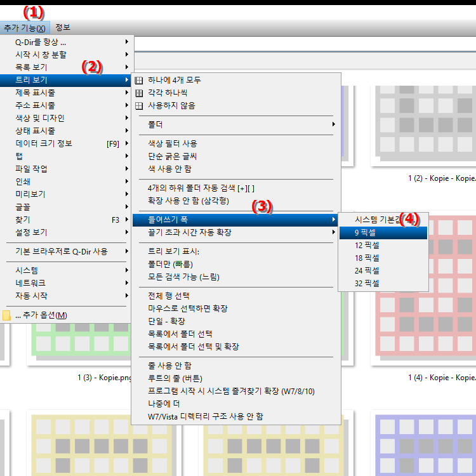This screenshot has width=476, height=476.
Task: Open the ... 추가 옵션(M) entry
Action: 65,315
